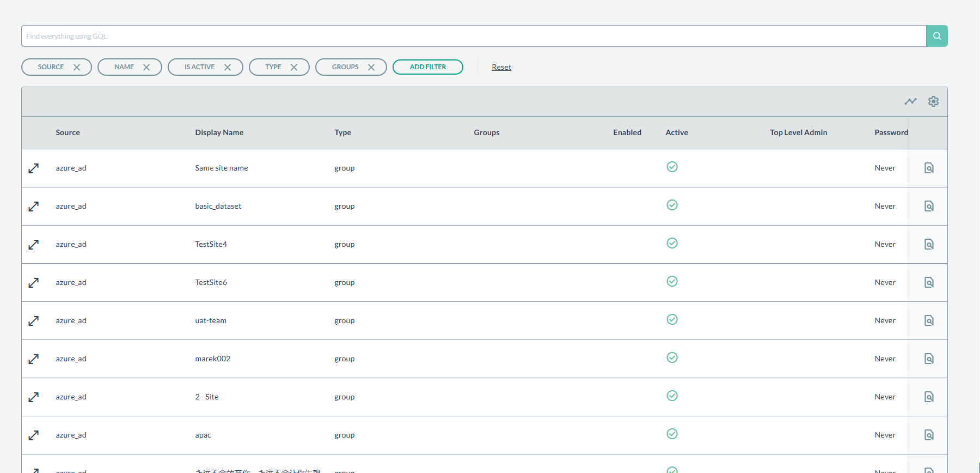Open the TYPE filter options

[x=273, y=67]
